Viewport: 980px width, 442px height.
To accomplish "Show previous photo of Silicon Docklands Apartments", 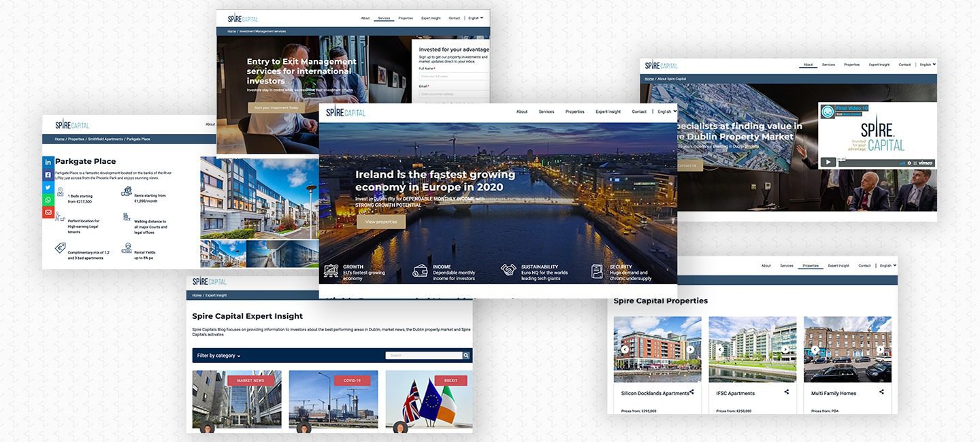I will click(624, 350).
